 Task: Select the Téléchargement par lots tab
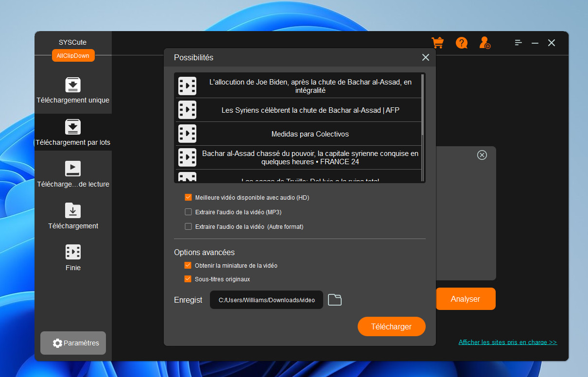click(x=73, y=133)
